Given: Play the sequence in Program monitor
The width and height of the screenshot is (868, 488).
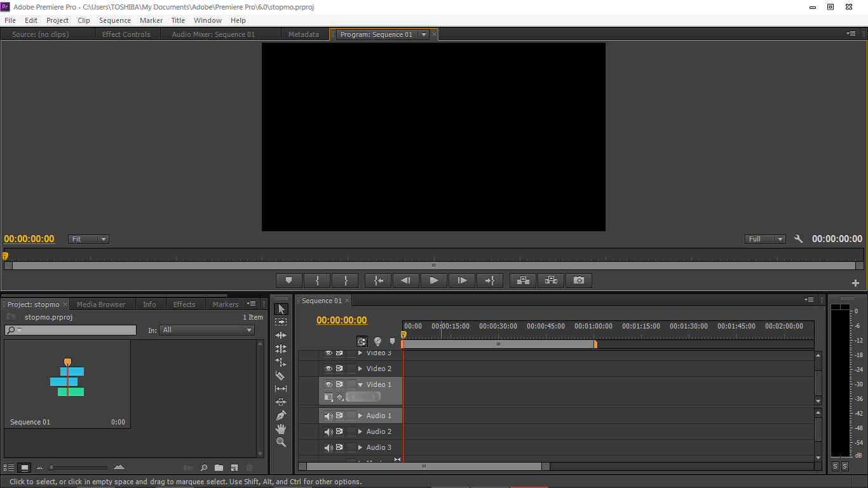Looking at the screenshot, I should tap(434, 280).
